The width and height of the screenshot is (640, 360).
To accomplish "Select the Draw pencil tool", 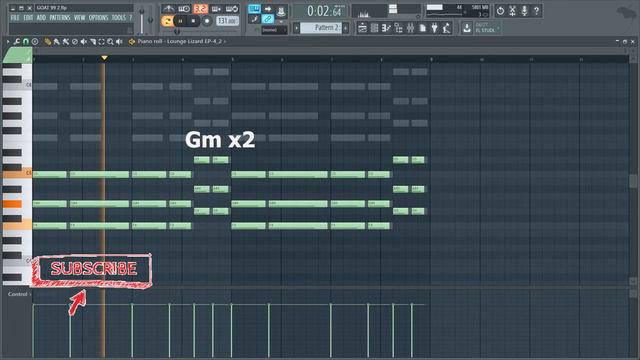I will [48, 42].
